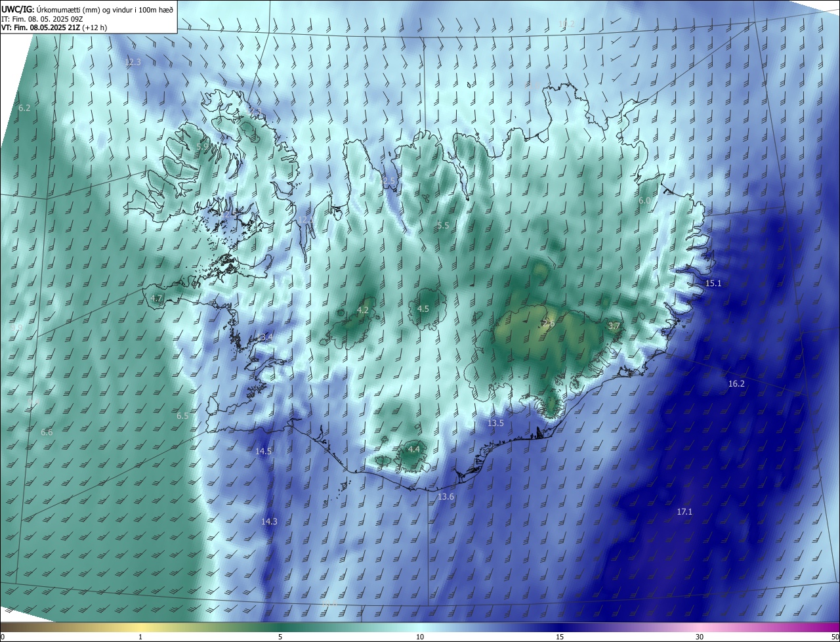
Task: Select the 6.6 value over western ocean
Action: 47,433
